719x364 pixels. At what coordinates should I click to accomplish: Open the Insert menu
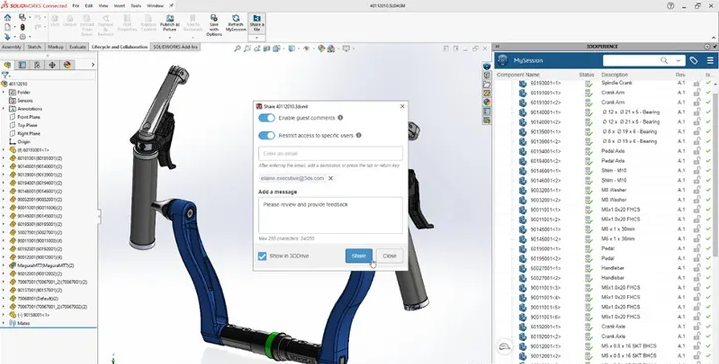pos(119,6)
